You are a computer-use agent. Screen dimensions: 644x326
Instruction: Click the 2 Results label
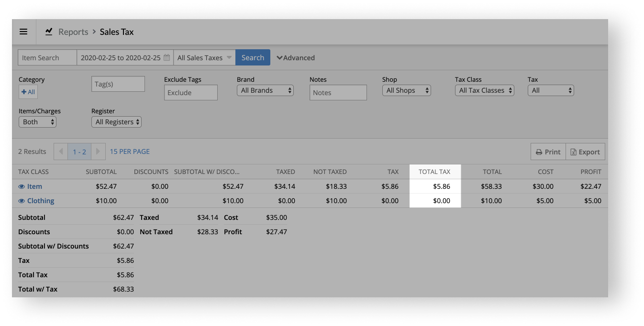tap(32, 152)
